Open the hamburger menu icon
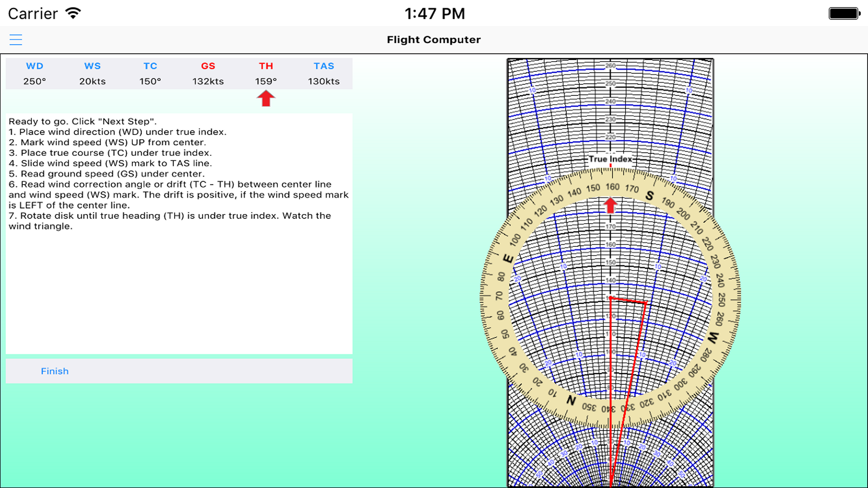Viewport: 868px width, 488px height. [x=16, y=40]
